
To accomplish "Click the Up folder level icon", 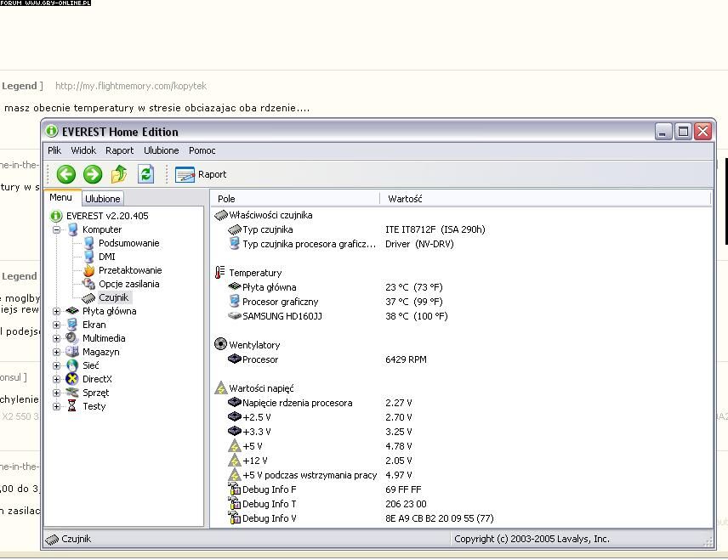I will [119, 174].
